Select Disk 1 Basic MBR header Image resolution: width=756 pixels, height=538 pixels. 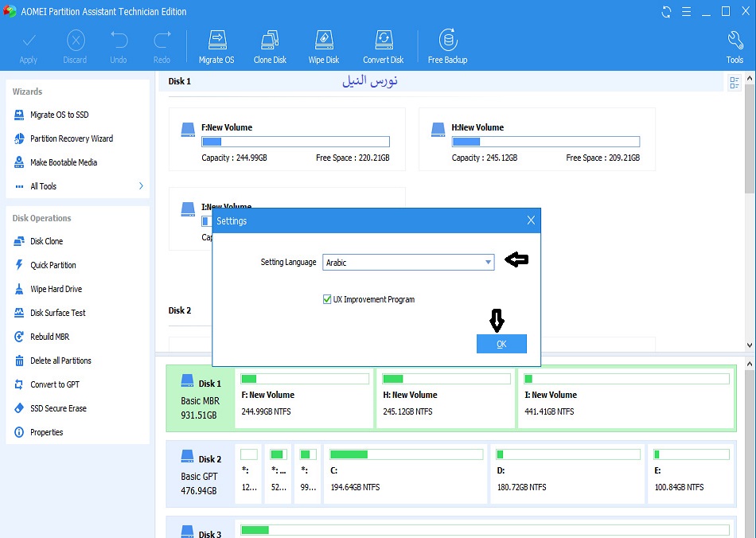(201, 397)
